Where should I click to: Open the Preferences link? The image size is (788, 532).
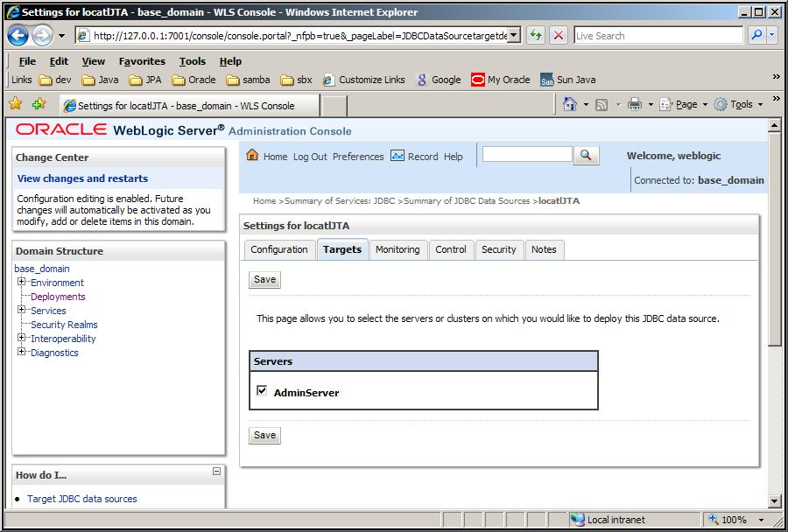tap(358, 157)
